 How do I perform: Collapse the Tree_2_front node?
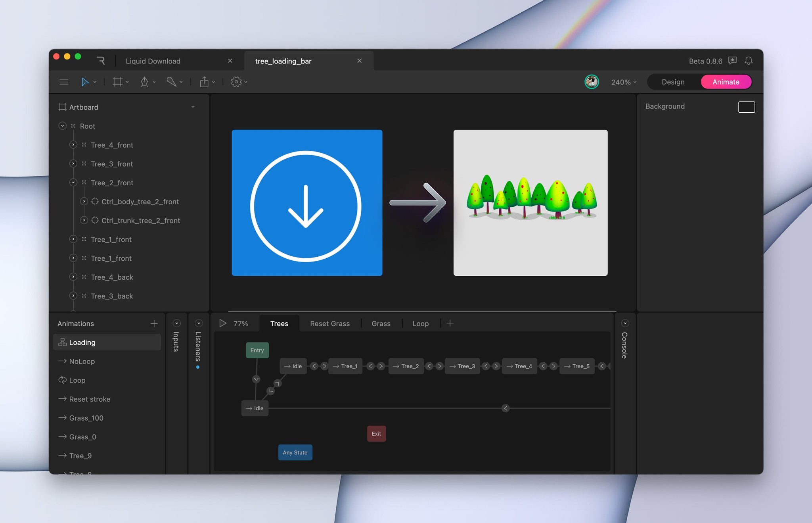coord(73,183)
